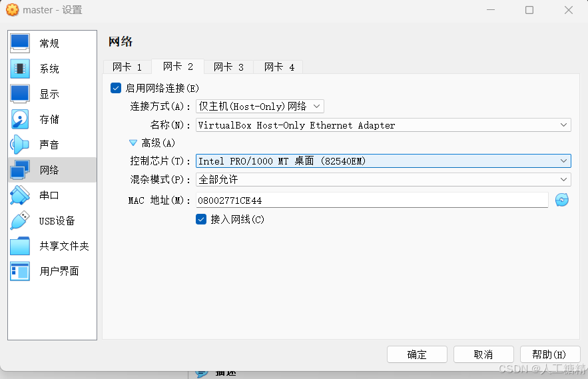Image resolution: width=588 pixels, height=379 pixels.
Task: Select 显示 in the settings list
Action: pyautogui.click(x=52, y=94)
